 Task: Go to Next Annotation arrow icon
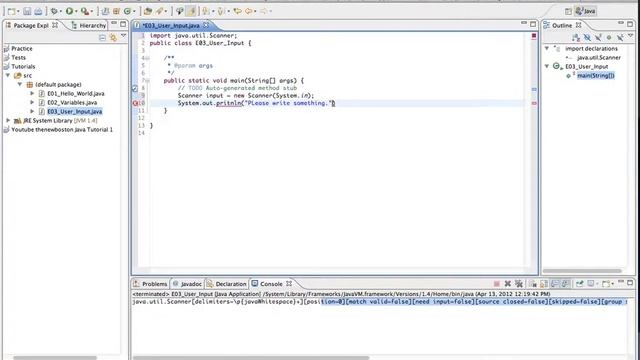coord(205,11)
